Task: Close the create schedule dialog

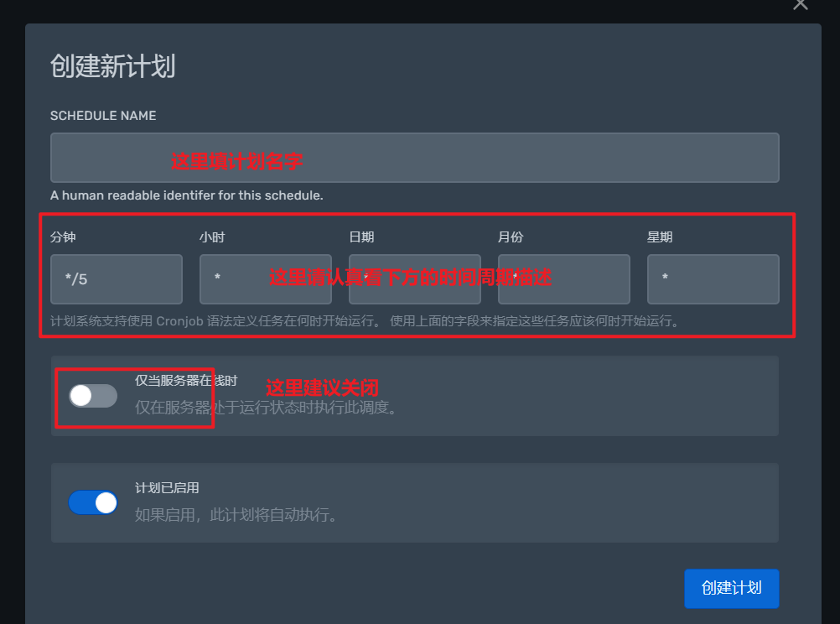Action: [801, 4]
